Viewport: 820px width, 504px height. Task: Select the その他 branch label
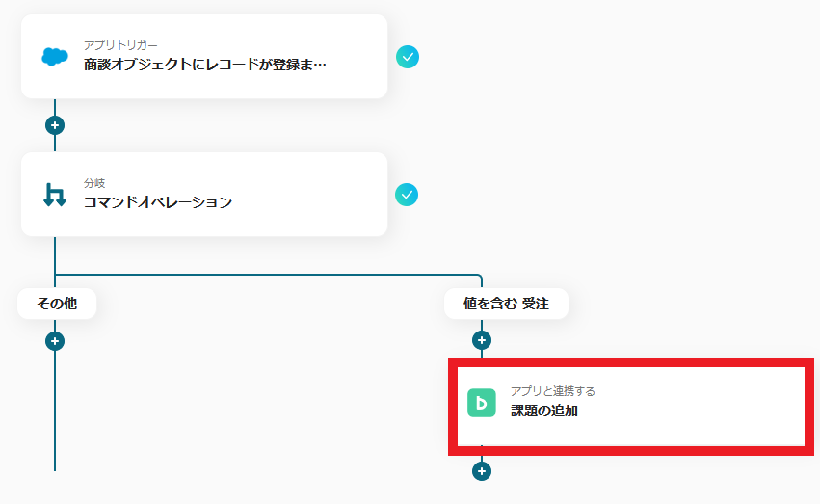[x=57, y=304]
